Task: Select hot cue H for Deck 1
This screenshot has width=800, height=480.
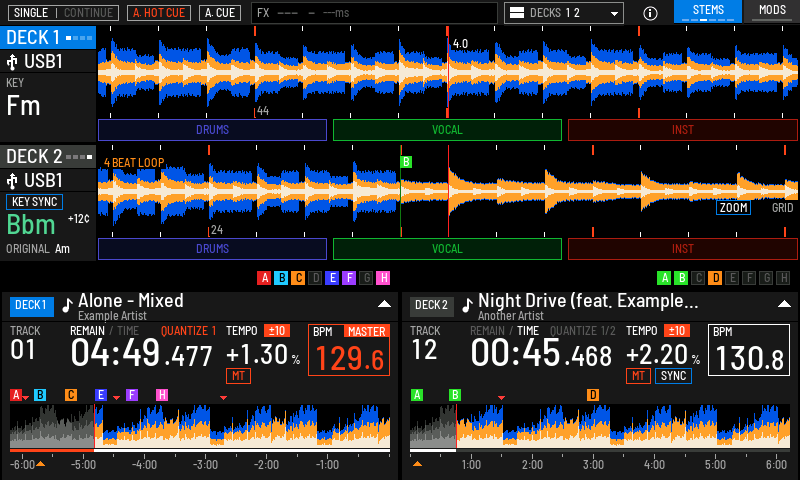Action: tap(383, 278)
